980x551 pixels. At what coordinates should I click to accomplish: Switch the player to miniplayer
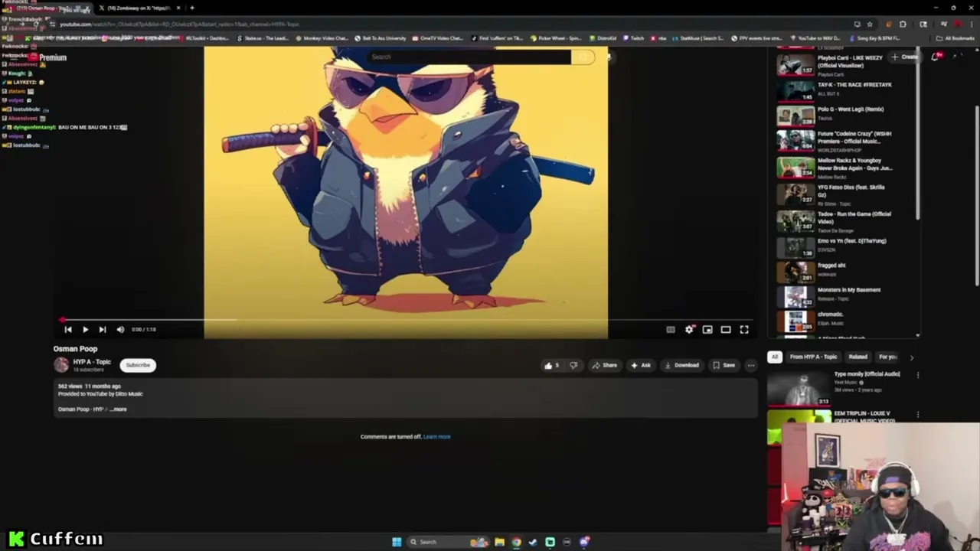(707, 329)
